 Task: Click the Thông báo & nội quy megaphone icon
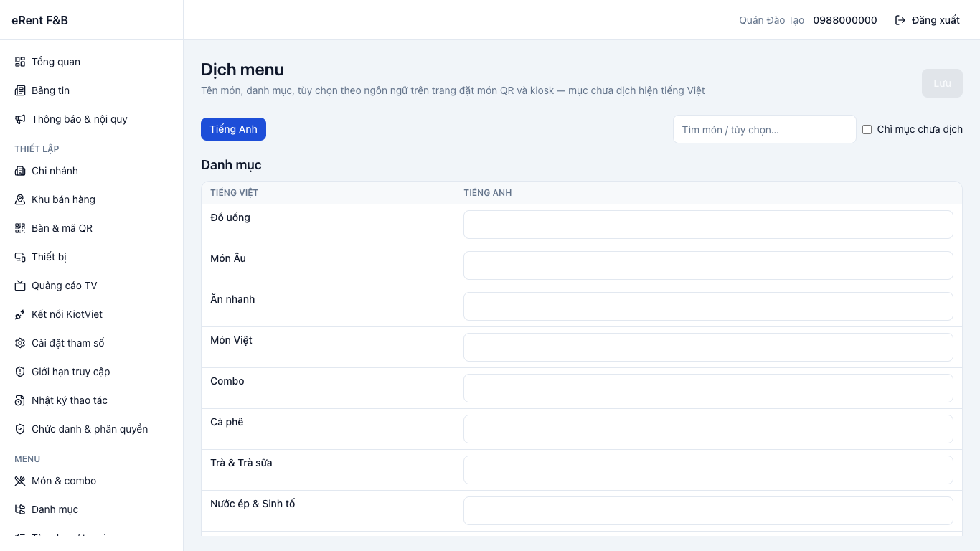coord(20,119)
